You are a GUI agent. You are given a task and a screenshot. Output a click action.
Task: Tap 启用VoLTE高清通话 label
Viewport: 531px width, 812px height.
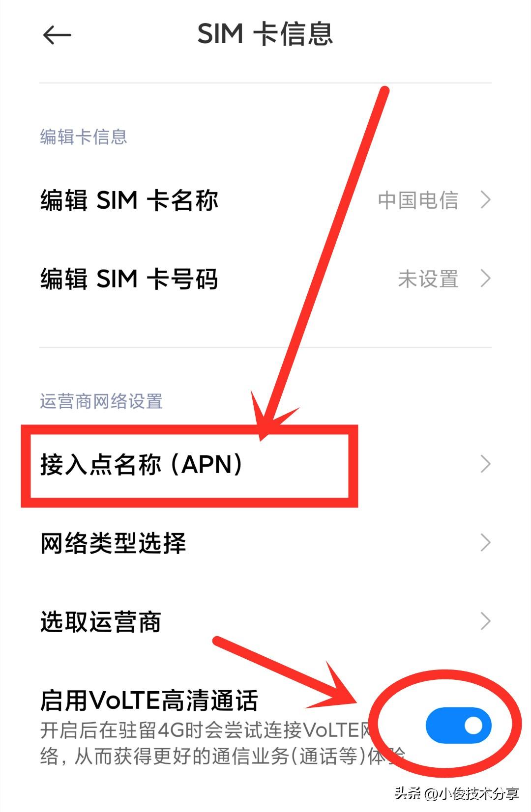pyautogui.click(x=149, y=700)
